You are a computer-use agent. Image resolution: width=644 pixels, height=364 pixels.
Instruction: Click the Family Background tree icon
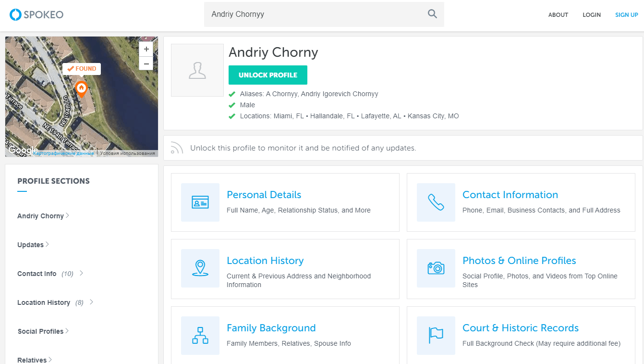[200, 336]
